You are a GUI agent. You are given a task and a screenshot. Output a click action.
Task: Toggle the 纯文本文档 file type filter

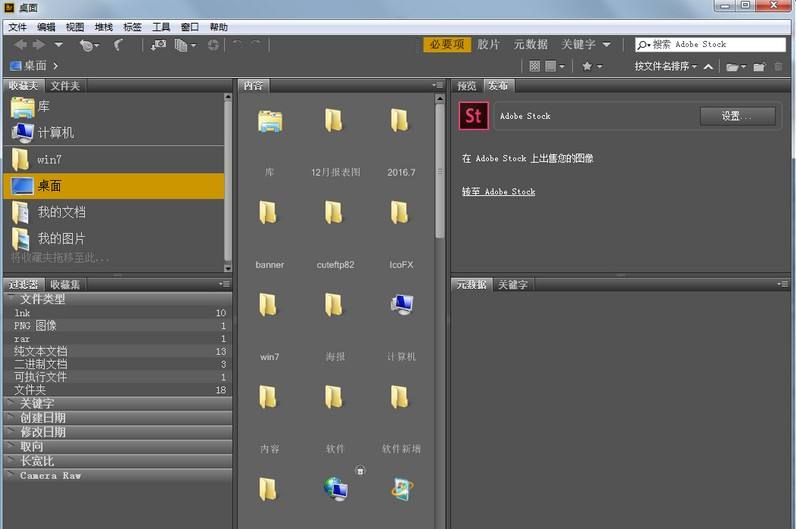pos(41,352)
